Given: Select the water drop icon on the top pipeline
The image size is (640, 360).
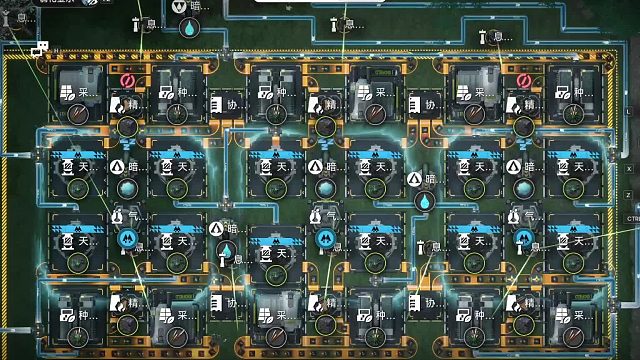Looking at the screenshot, I should (189, 28).
